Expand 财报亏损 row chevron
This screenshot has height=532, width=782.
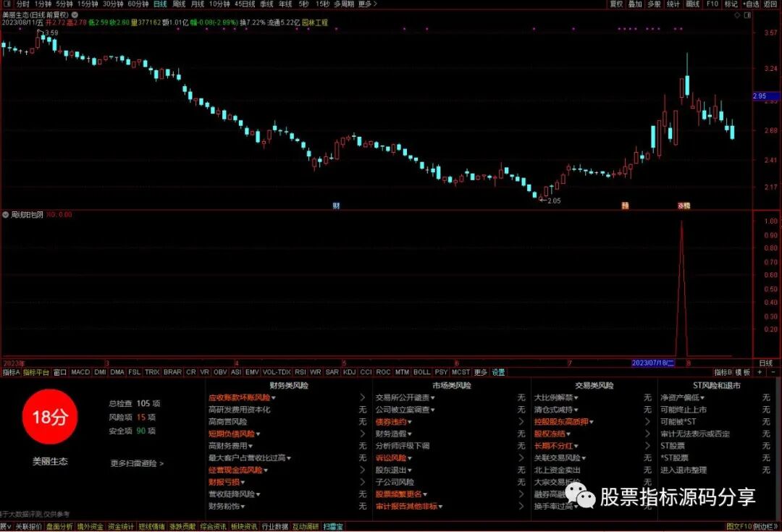click(363, 482)
